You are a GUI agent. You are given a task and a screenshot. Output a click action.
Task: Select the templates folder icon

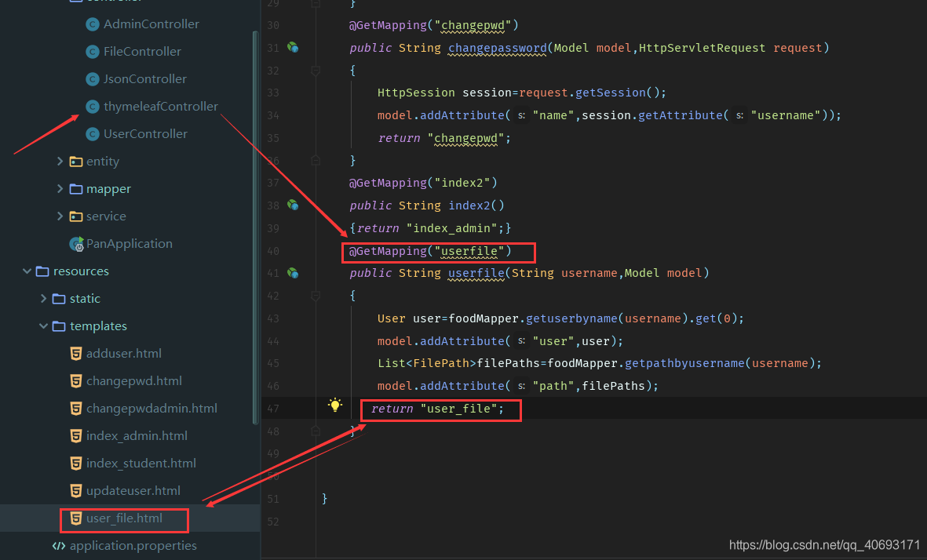59,326
